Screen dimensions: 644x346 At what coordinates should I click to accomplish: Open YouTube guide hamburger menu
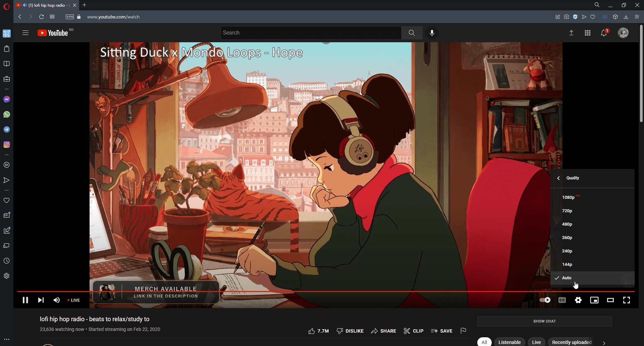[x=25, y=33]
